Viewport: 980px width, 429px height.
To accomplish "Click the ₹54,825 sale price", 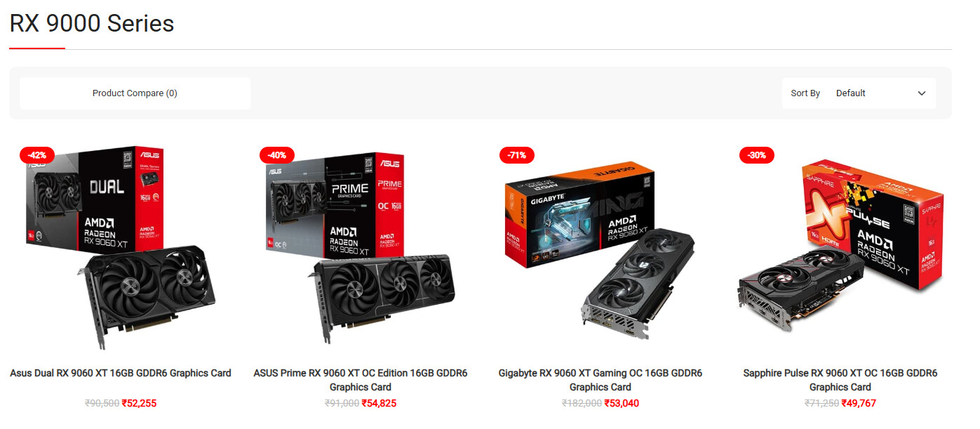I will 379,403.
